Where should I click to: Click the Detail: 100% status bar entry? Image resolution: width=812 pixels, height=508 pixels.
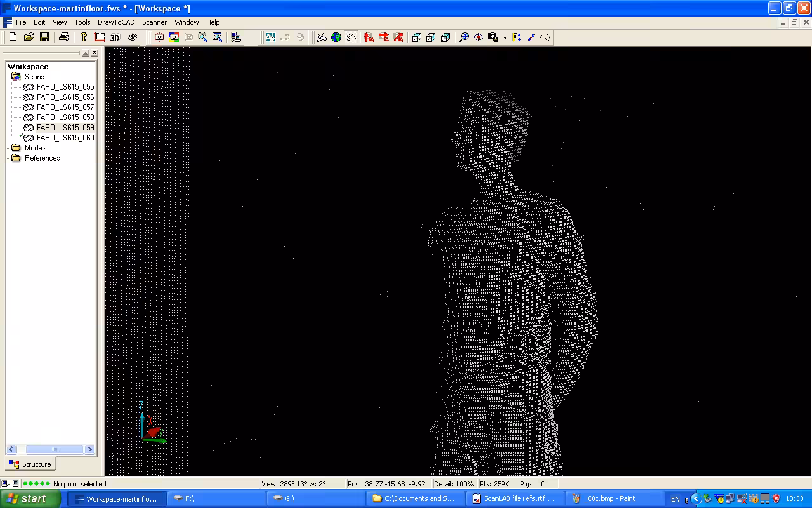454,484
